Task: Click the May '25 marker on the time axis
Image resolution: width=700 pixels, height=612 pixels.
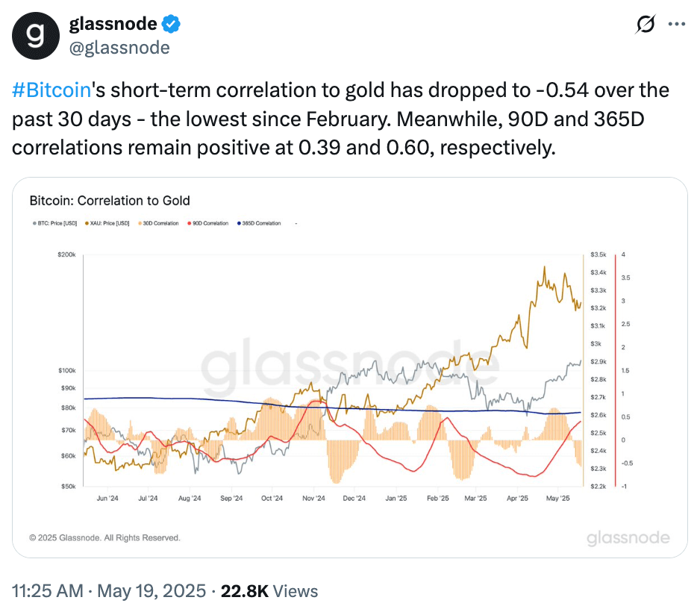Action: [x=558, y=498]
